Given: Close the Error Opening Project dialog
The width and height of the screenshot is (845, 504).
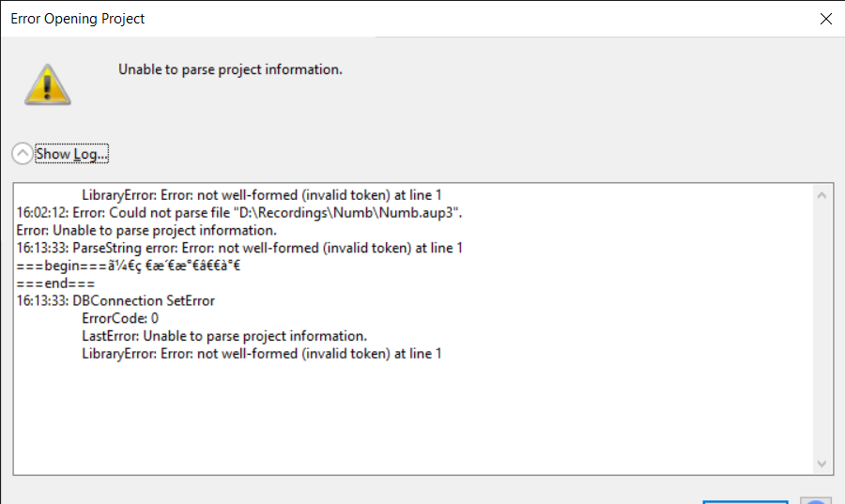Looking at the screenshot, I should 825,19.
